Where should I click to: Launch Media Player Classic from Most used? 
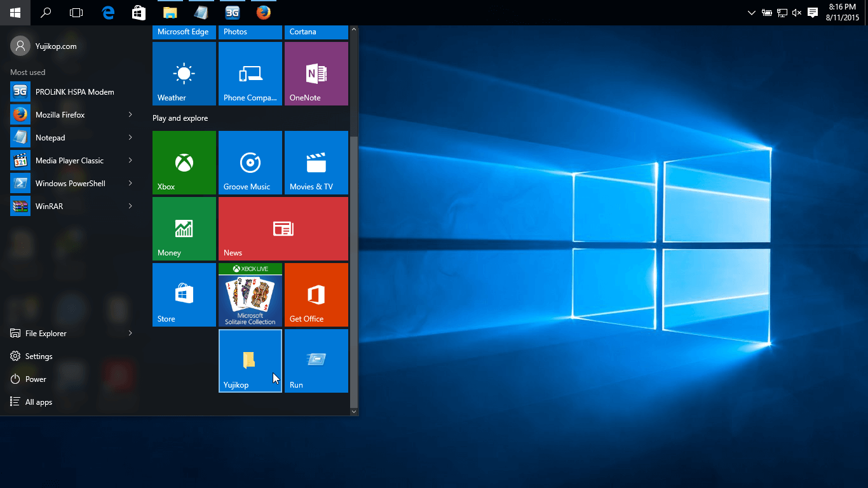pyautogui.click(x=73, y=161)
